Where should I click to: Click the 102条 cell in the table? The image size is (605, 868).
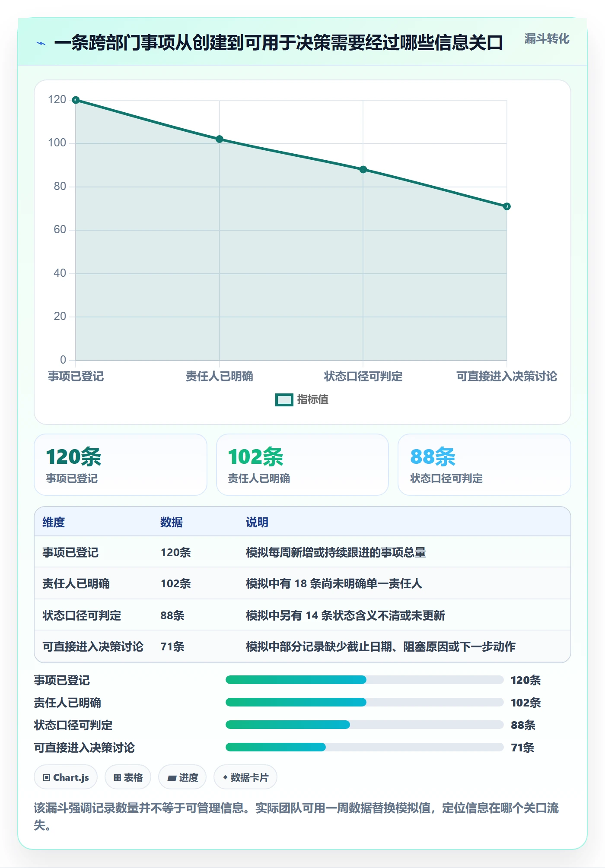pos(176,583)
